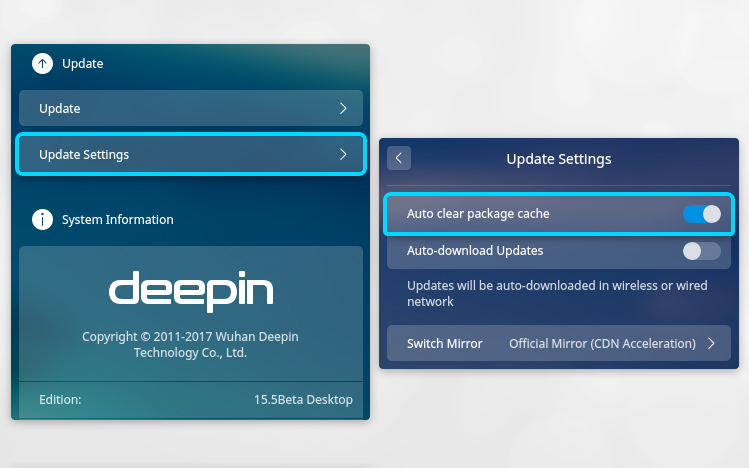Click the Update section heading text
Screen dimensions: 749x468
coord(83,64)
